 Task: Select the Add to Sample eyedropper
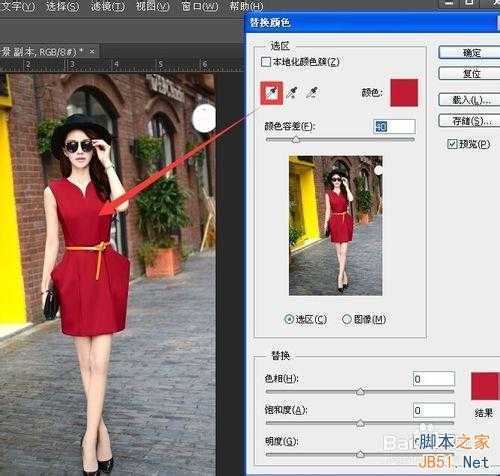coord(292,93)
